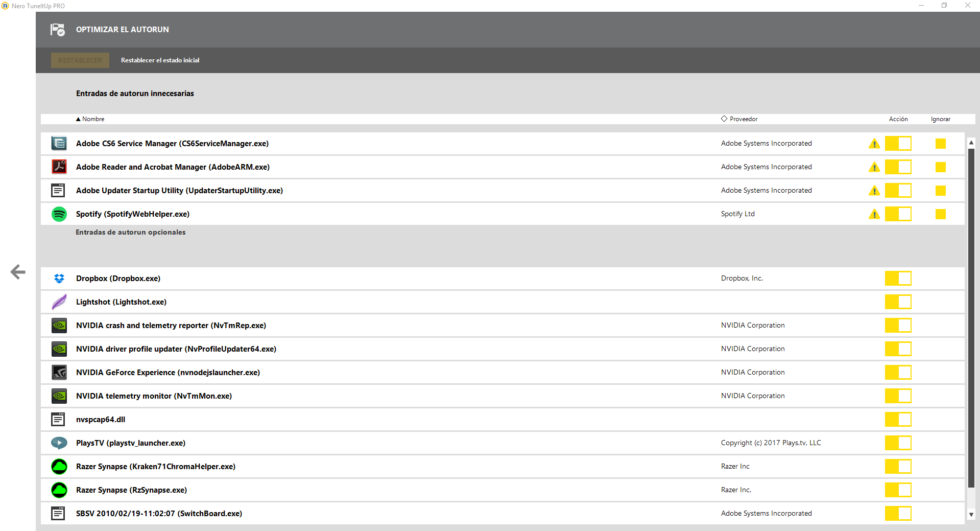Toggle autorun switch for Adobe Updater Startup Utility

point(898,191)
